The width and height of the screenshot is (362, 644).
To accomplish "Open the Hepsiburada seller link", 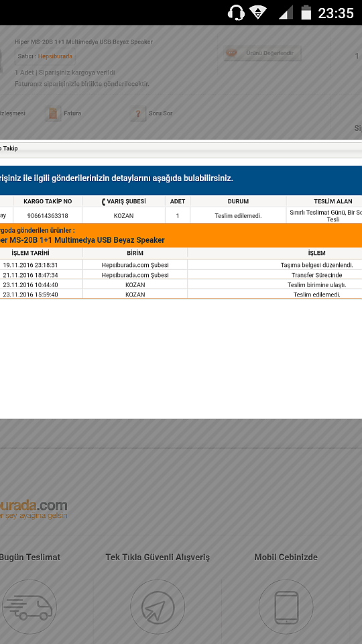I will 55,56.
